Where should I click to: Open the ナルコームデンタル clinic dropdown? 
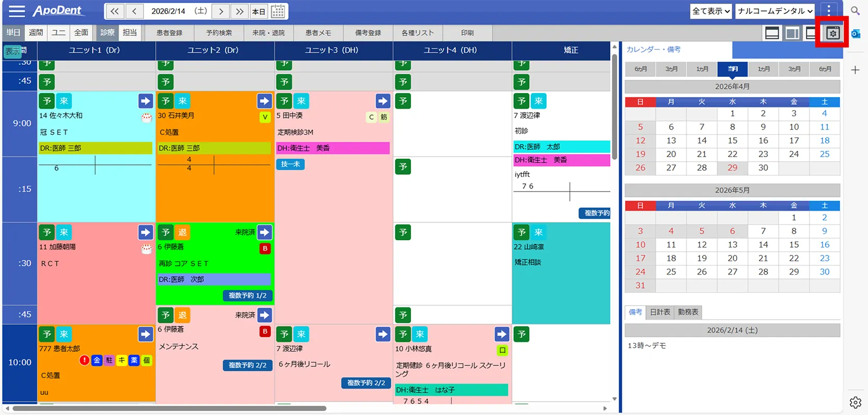pyautogui.click(x=775, y=11)
